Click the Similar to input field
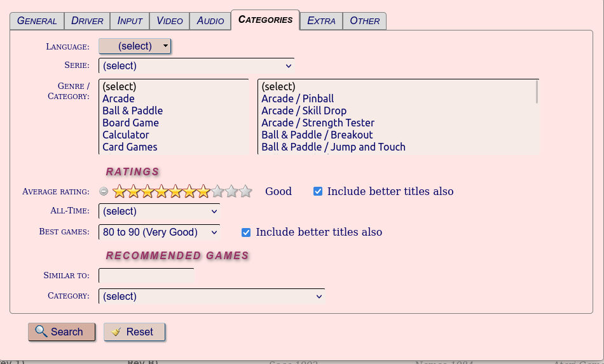Screen dimensions: 604x364 [x=146, y=276]
